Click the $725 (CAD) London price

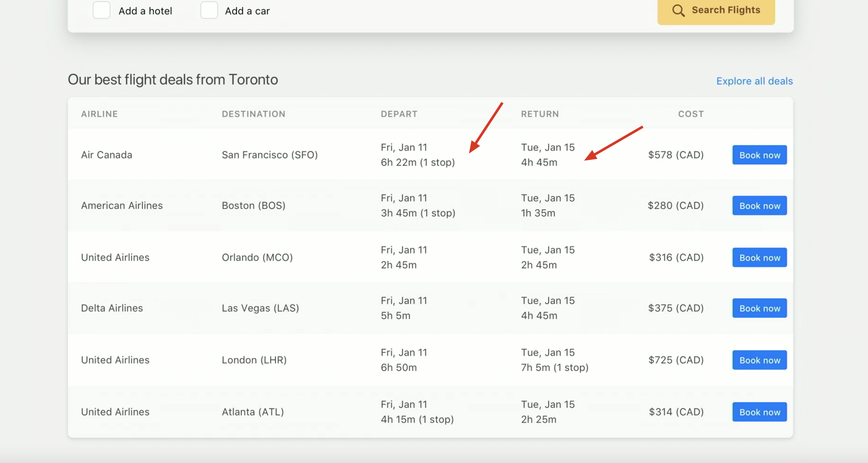(x=676, y=360)
